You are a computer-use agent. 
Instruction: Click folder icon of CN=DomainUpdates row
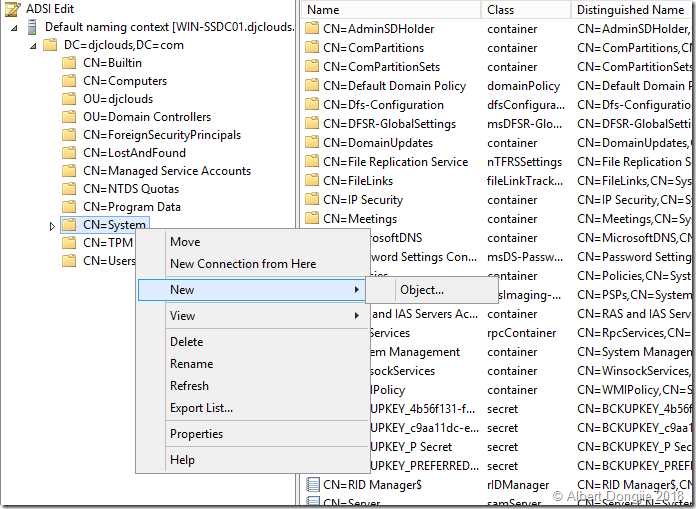312,142
